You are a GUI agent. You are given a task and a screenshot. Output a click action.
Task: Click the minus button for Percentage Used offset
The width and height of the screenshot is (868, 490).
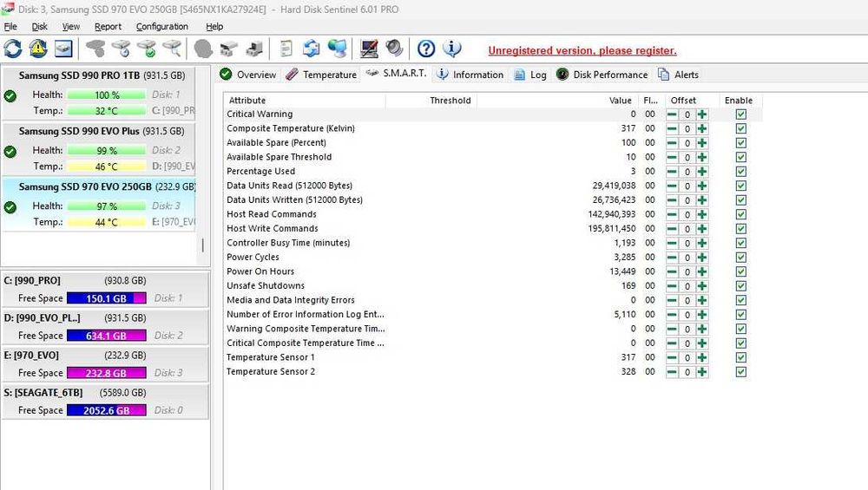click(x=672, y=172)
